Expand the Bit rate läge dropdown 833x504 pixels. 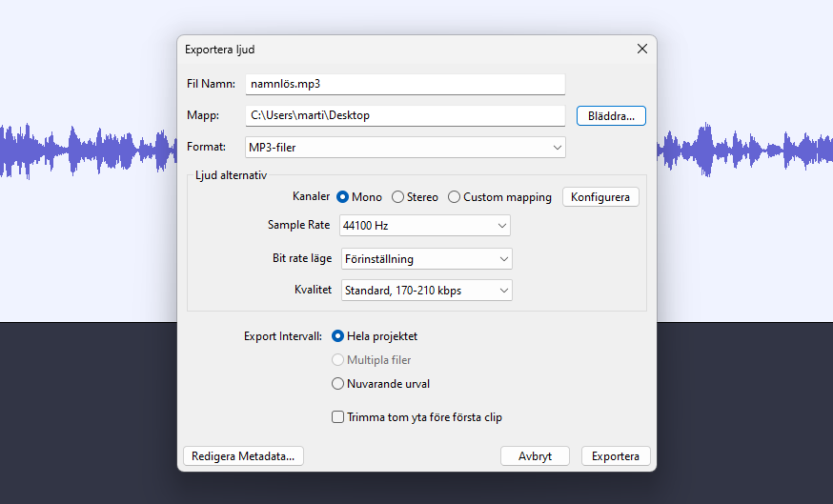point(427,258)
